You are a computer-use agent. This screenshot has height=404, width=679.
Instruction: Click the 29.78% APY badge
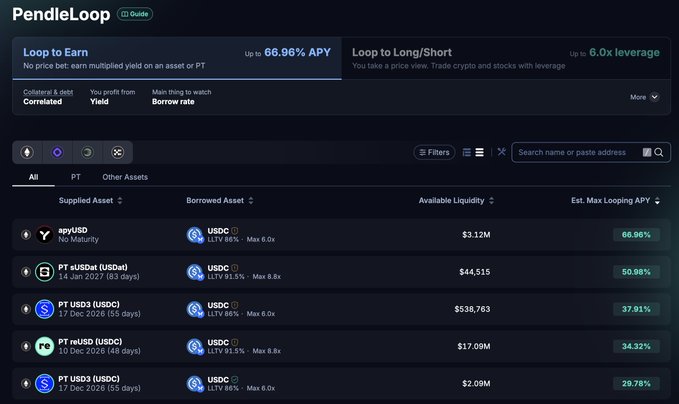tap(636, 384)
